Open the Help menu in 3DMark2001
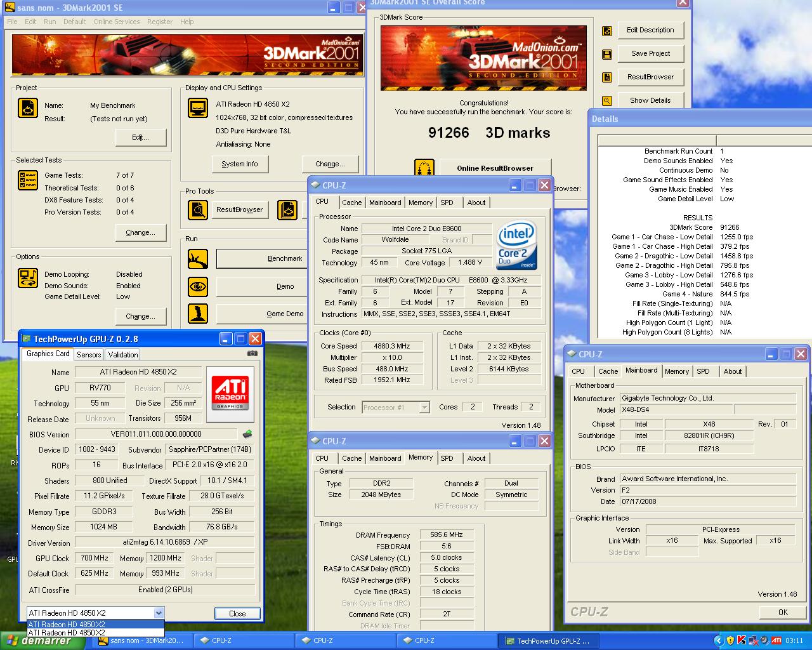The height and width of the screenshot is (650, 812). coord(187,22)
